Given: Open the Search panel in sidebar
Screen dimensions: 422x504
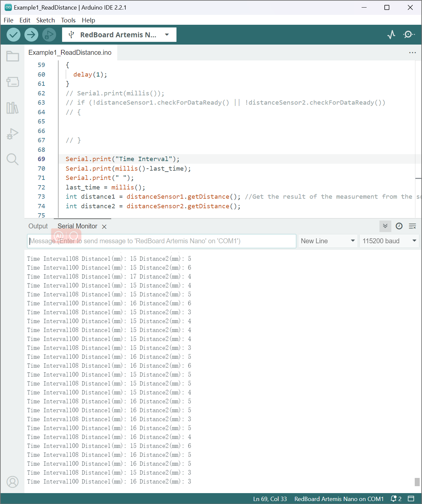Looking at the screenshot, I should tap(13, 159).
